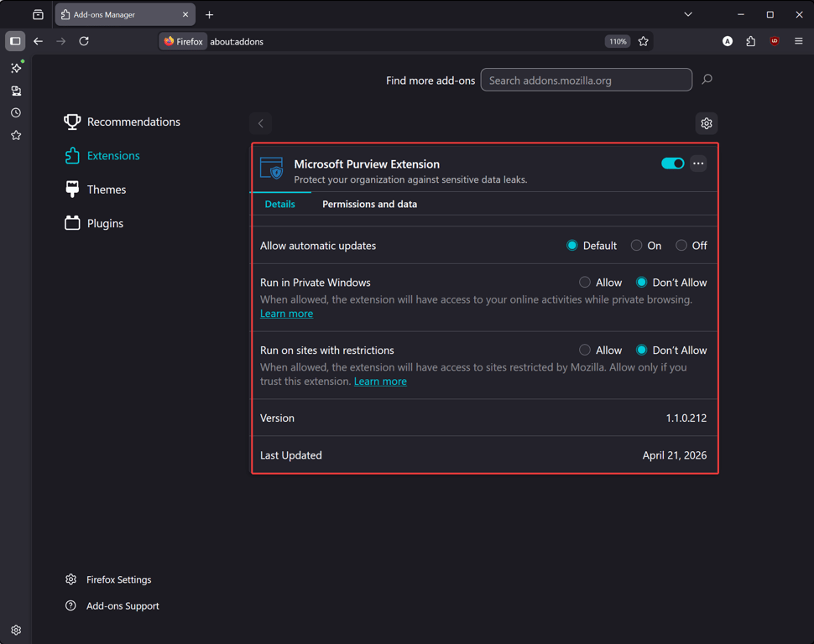Open the Recommendations category
Screen dimensions: 814x644
click(122, 122)
